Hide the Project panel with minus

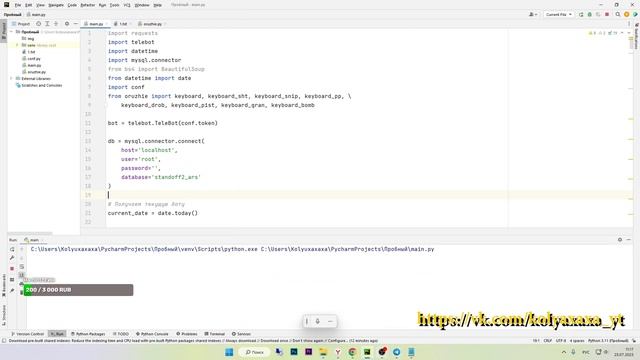coord(75,24)
